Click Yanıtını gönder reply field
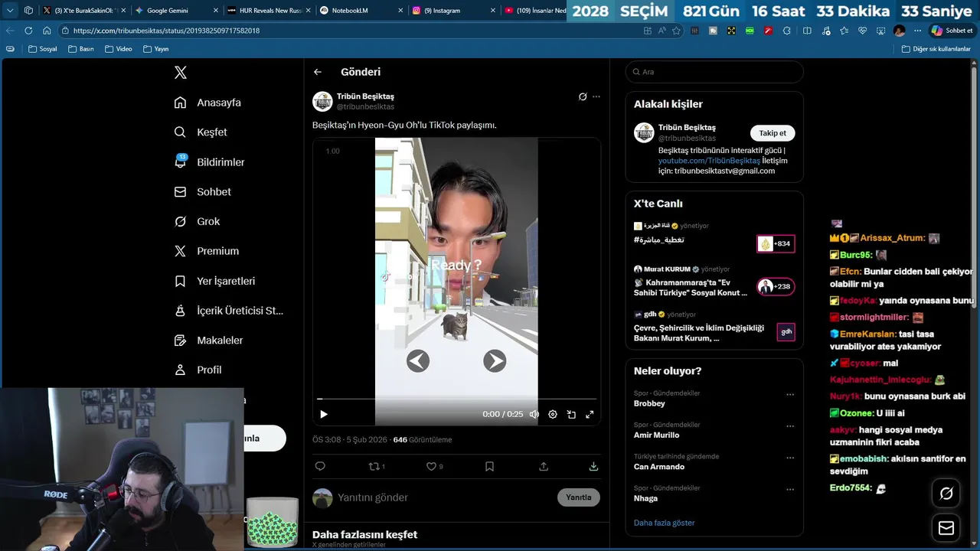This screenshot has width=980, height=551. tap(444, 497)
